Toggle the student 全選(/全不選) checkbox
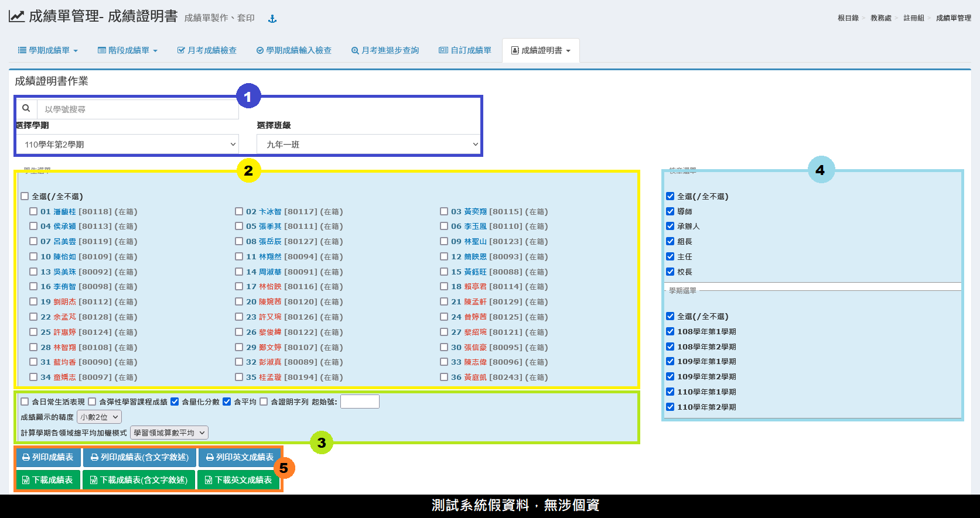980x518 pixels. (25, 196)
